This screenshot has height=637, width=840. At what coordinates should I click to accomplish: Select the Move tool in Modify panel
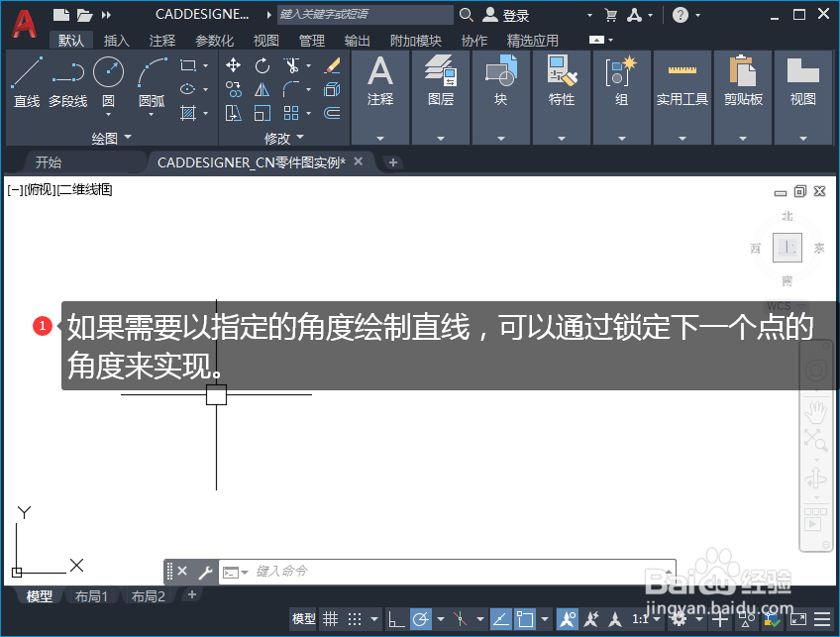pyautogui.click(x=233, y=65)
